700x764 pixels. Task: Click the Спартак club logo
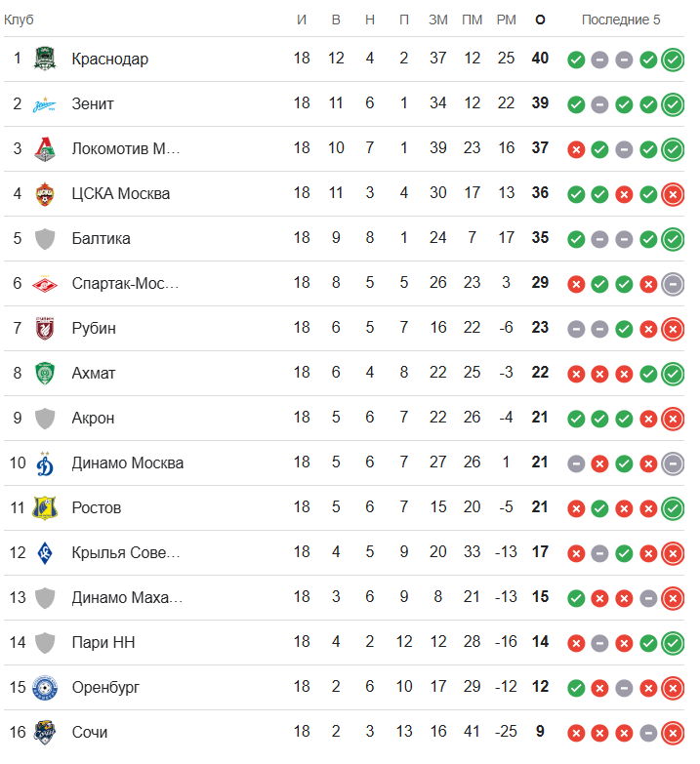45,283
